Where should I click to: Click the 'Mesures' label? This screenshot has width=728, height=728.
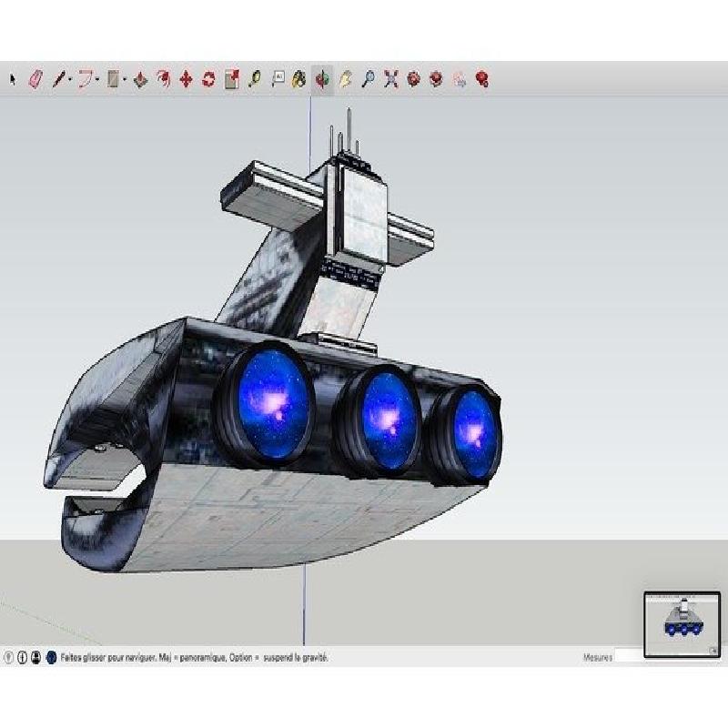598,657
